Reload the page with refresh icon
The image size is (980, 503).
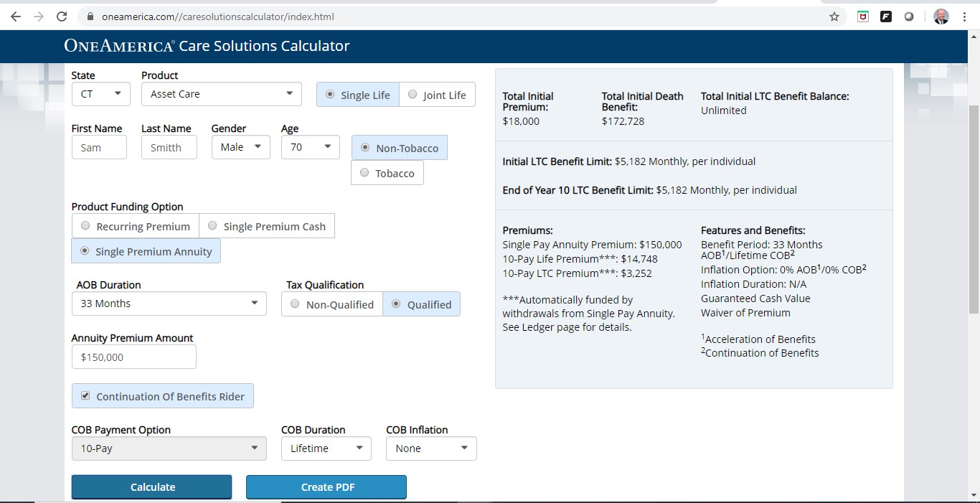coord(62,17)
